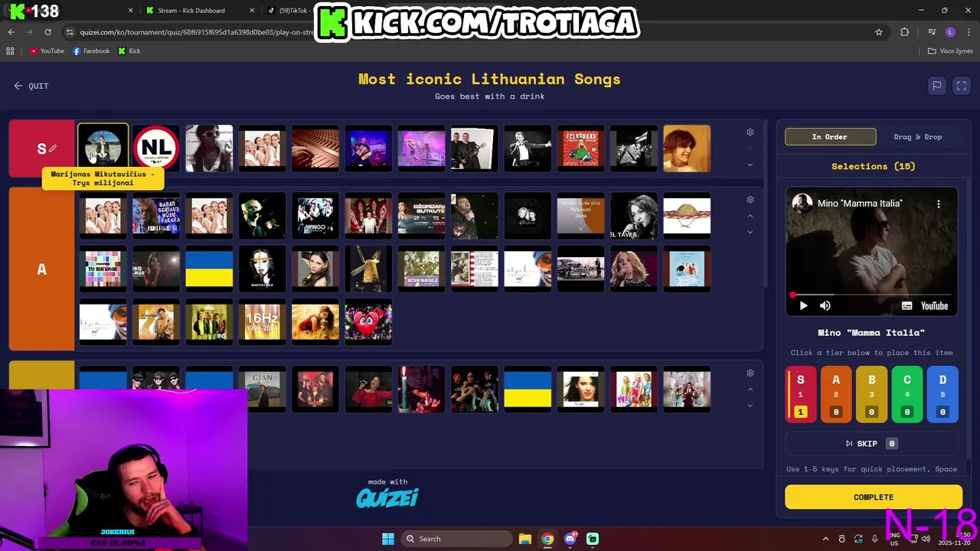This screenshot has height=551, width=980.
Task: Open File Explorer from the taskbar
Action: [x=524, y=539]
